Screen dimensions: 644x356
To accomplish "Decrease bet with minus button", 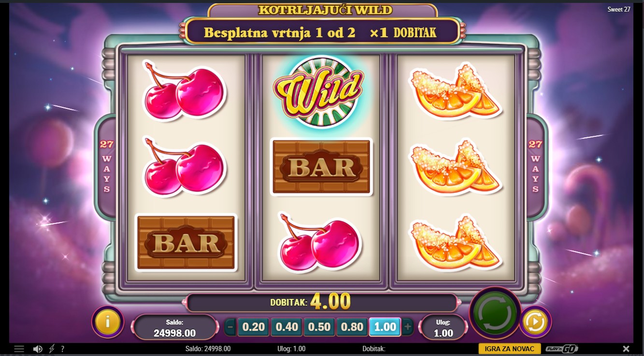I will [x=230, y=327].
